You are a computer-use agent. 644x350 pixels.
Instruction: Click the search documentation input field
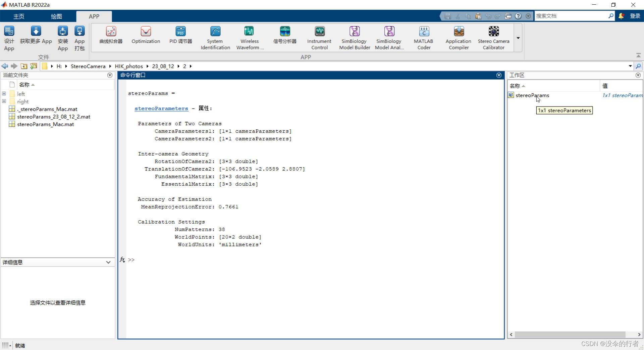click(x=571, y=16)
